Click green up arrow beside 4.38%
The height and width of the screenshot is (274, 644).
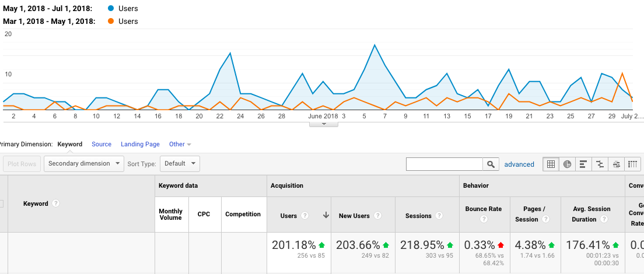551,245
